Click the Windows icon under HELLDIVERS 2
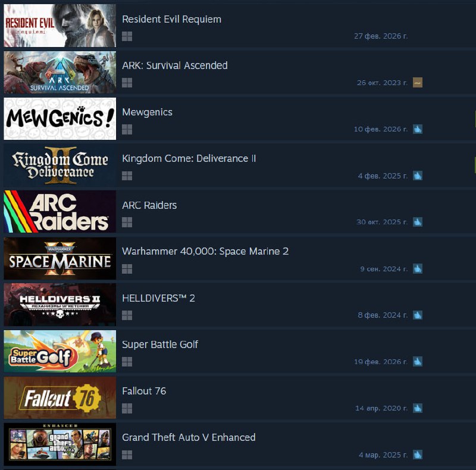476x470 pixels. 127,315
